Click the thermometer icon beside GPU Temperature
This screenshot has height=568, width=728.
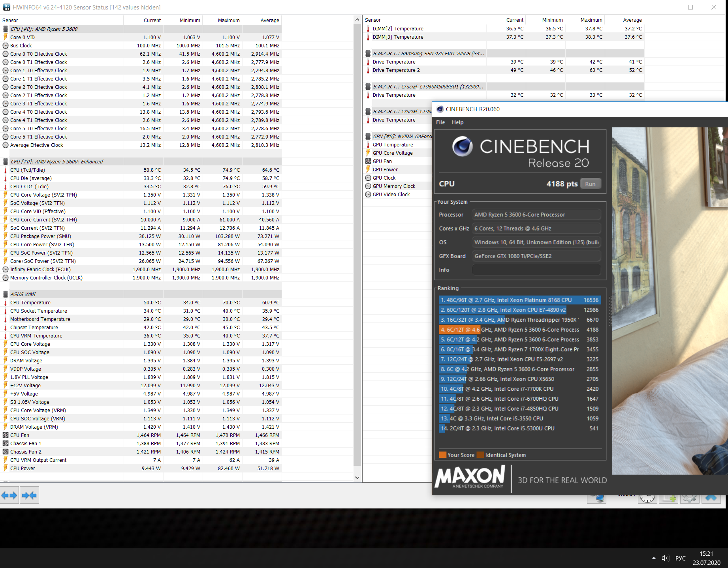[368, 145]
